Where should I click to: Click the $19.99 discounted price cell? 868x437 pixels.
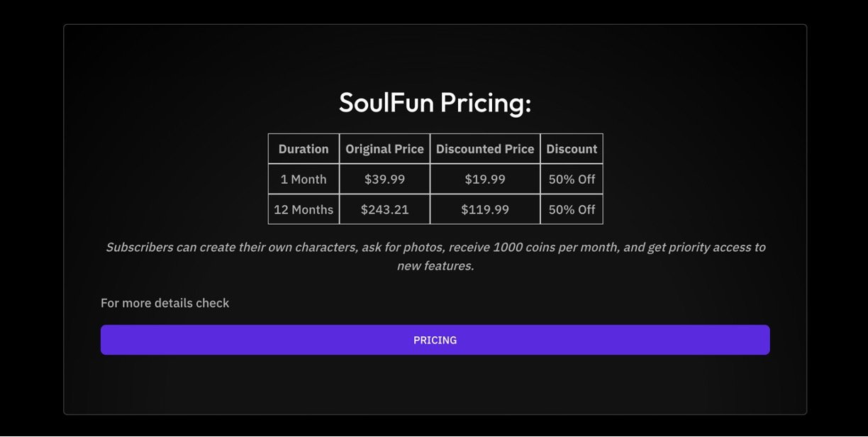tap(485, 179)
